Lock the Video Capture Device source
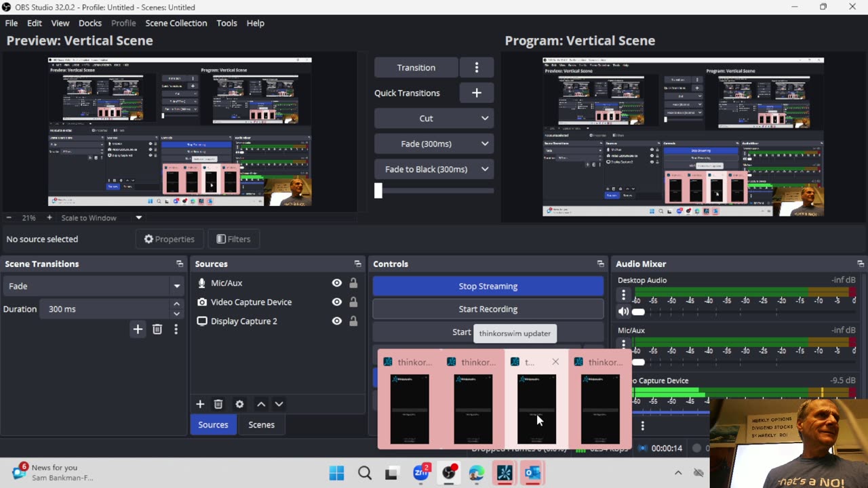This screenshot has height=488, width=868. (x=353, y=302)
